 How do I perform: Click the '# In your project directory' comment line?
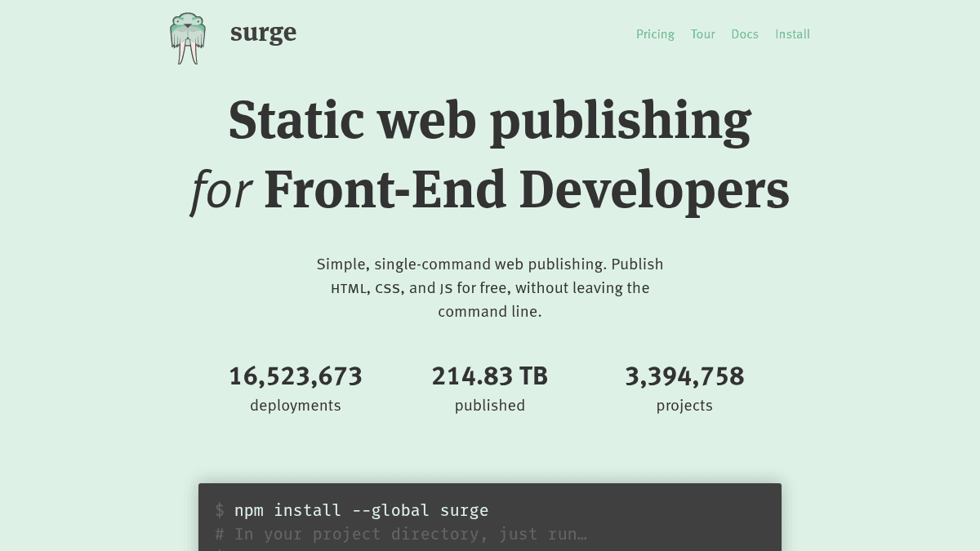[401, 534]
